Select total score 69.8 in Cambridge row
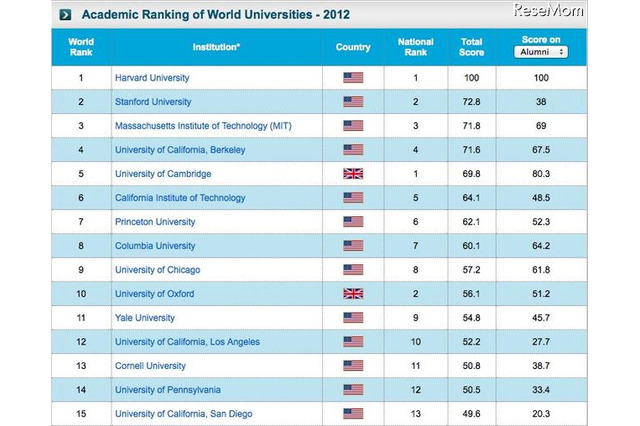 (471, 174)
